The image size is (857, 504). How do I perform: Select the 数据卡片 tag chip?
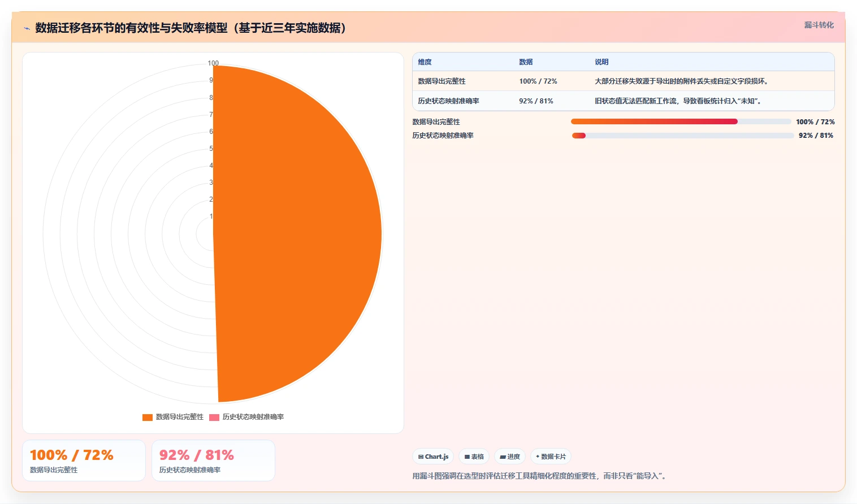click(551, 457)
